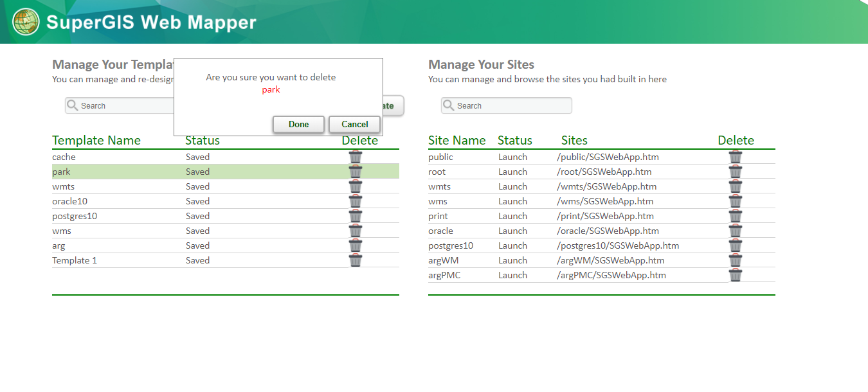The width and height of the screenshot is (868, 392).
Task: Click the oracle site name
Action: (440, 231)
